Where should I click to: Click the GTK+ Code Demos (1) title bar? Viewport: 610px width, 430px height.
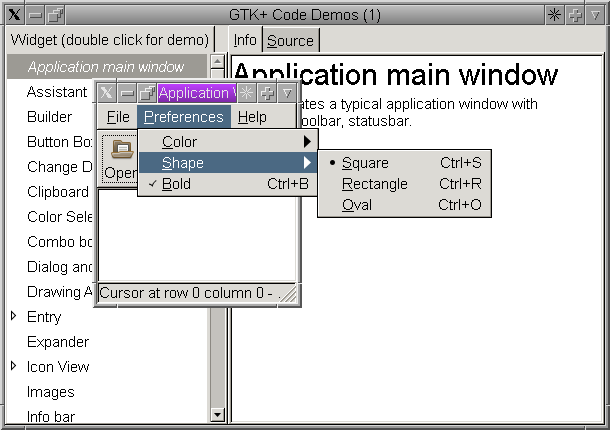(305, 15)
